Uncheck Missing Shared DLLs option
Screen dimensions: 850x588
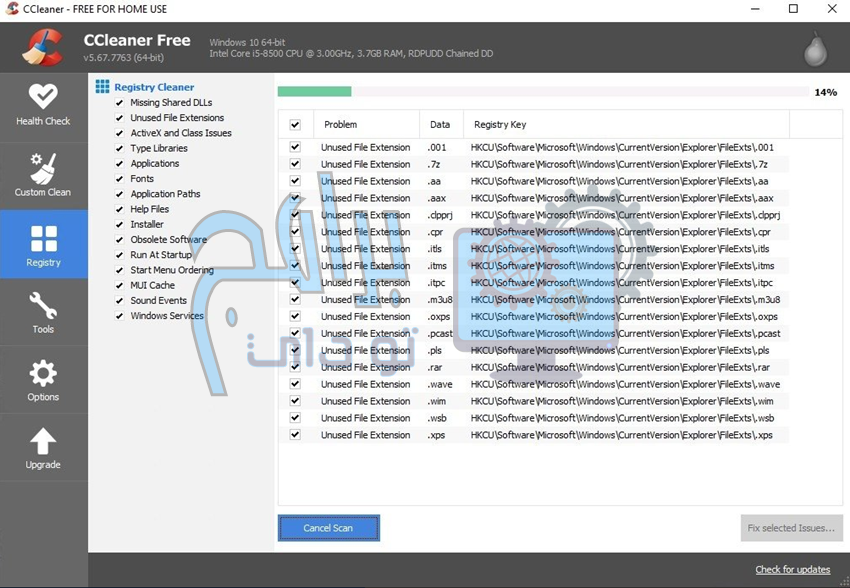click(x=120, y=103)
